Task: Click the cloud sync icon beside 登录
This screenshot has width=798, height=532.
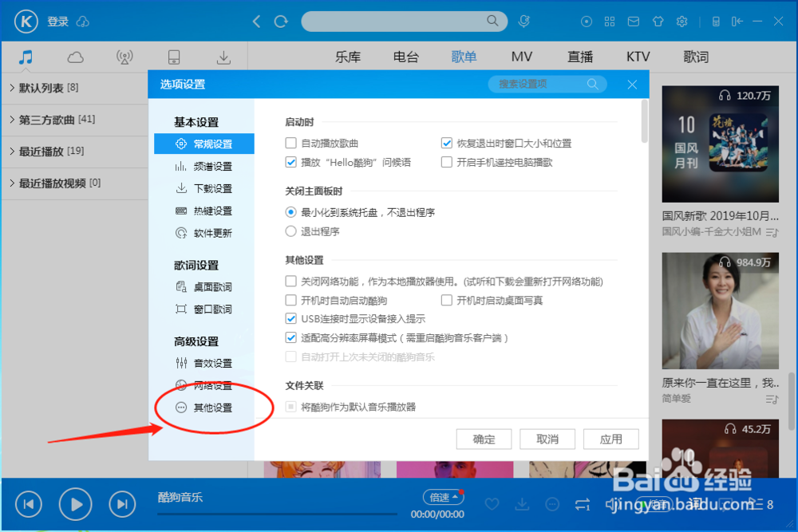Action: [82, 22]
